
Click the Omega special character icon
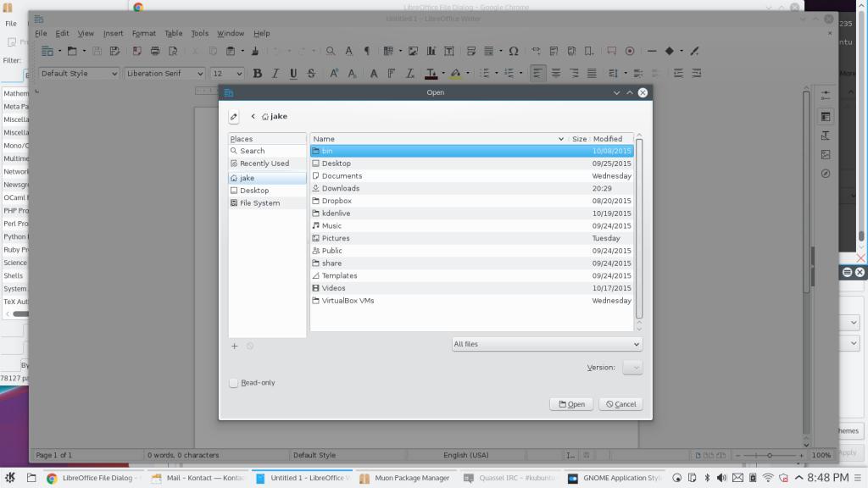point(513,51)
